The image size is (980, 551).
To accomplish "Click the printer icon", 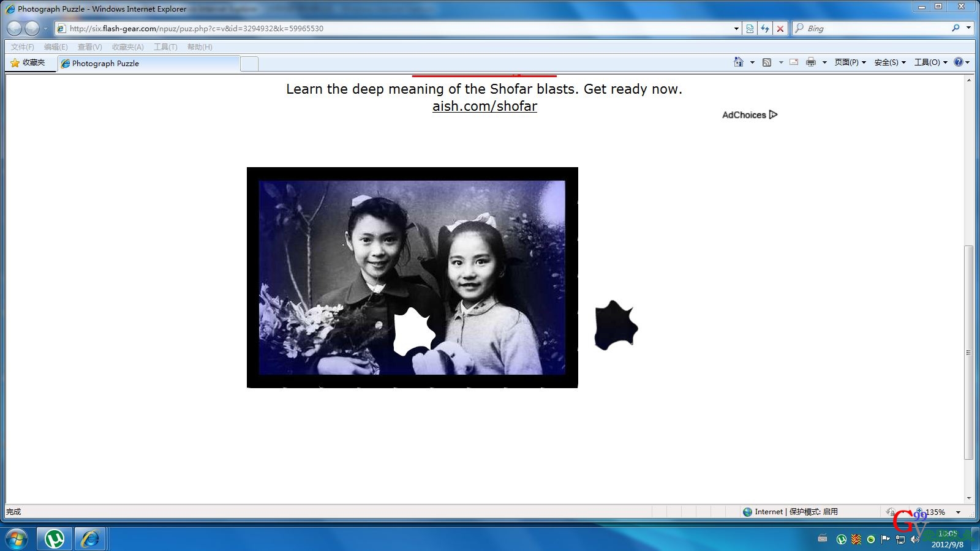I will coord(811,62).
